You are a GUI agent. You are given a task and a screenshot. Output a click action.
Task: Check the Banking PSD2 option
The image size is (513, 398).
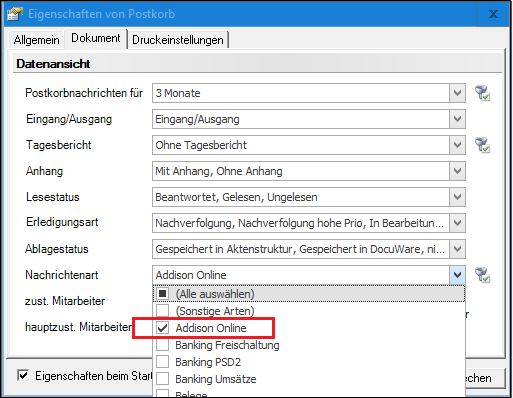click(163, 362)
